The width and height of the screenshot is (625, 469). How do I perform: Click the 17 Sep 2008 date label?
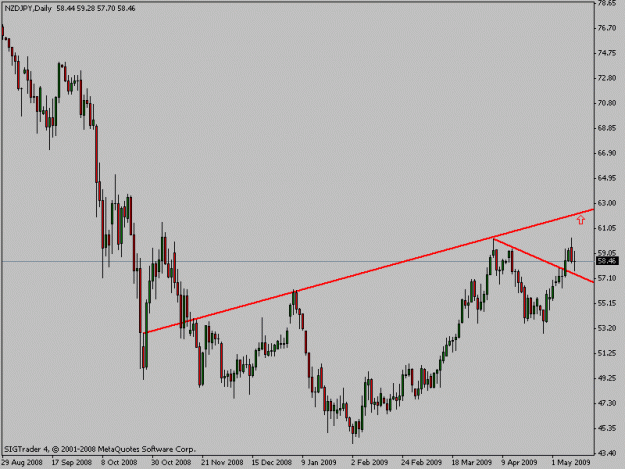[x=71, y=463]
